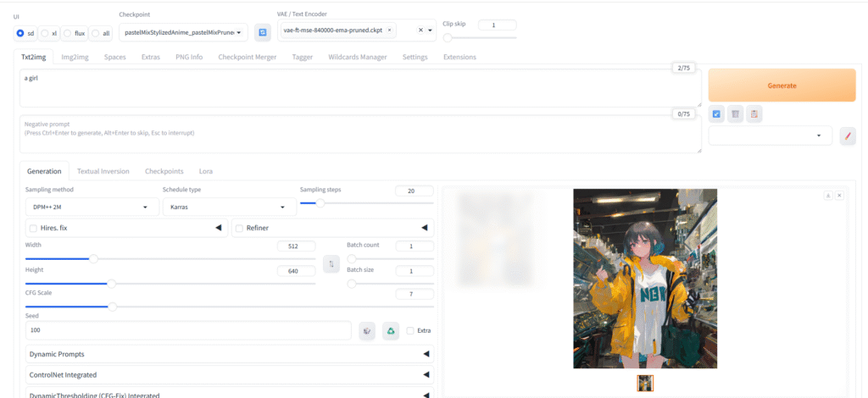Enable the Hires. fix checkbox
868x398 pixels.
33,228
